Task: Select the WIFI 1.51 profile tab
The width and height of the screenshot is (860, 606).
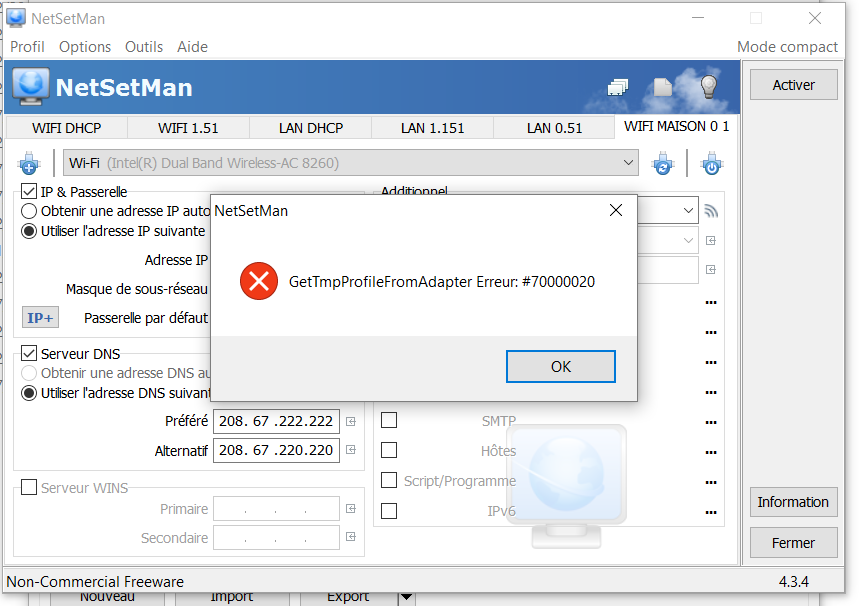Action: [x=188, y=128]
